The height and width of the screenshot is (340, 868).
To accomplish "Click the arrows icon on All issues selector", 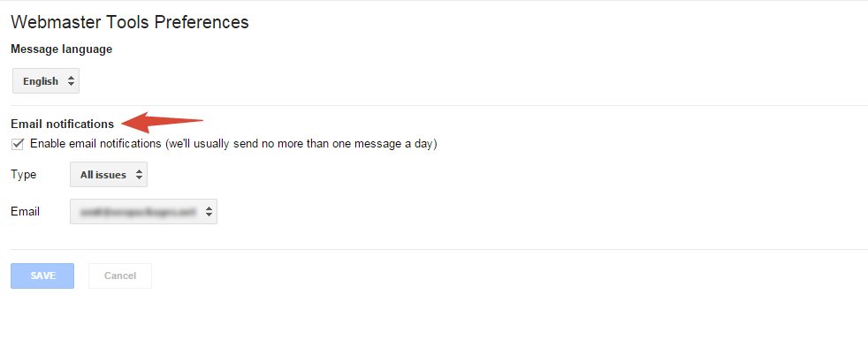I will 139,175.
